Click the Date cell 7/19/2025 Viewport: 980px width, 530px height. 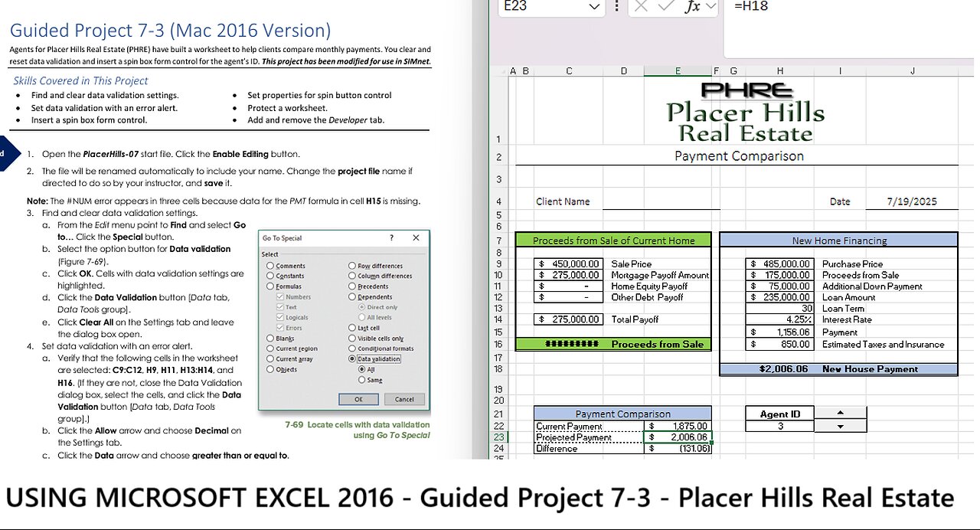912,201
